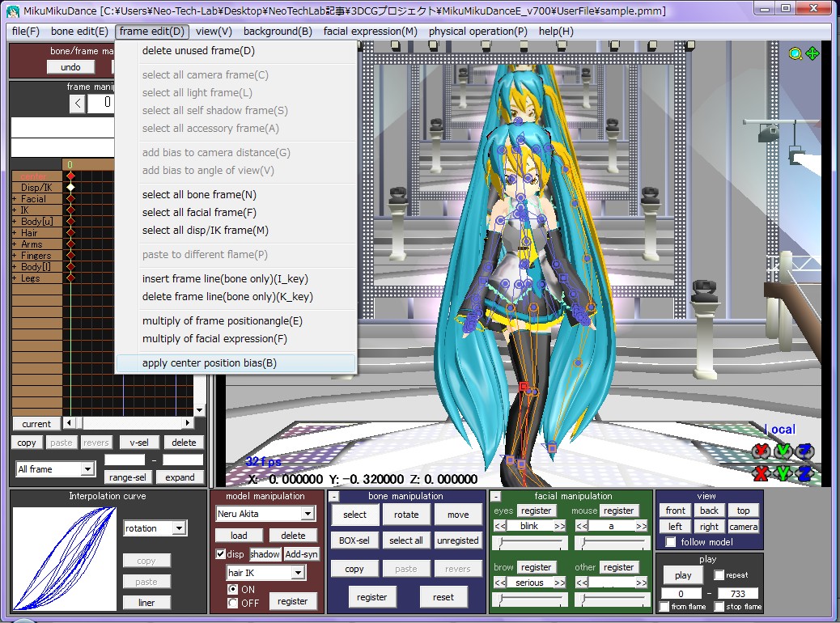Viewport: 840px width, 623px height.
Task: Click the previous-frame arrow beside the frame number
Action: coord(78,103)
